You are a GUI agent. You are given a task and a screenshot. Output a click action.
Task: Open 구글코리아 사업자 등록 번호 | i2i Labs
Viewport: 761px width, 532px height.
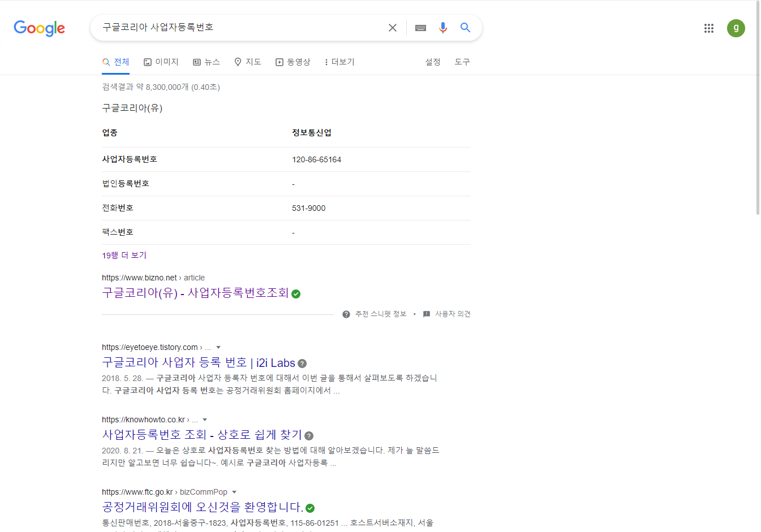click(199, 363)
